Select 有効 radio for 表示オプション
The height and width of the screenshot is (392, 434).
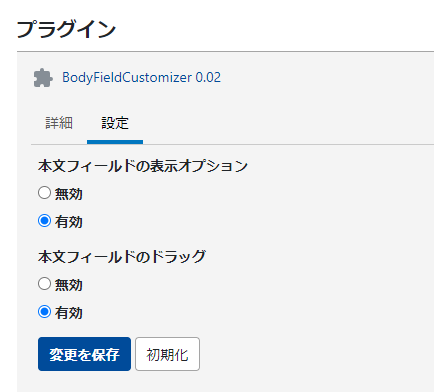44,221
